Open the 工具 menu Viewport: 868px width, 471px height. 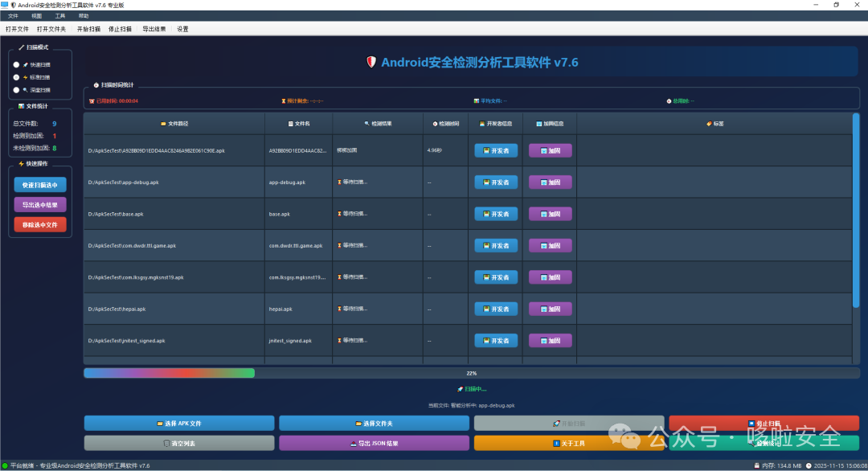pyautogui.click(x=59, y=16)
